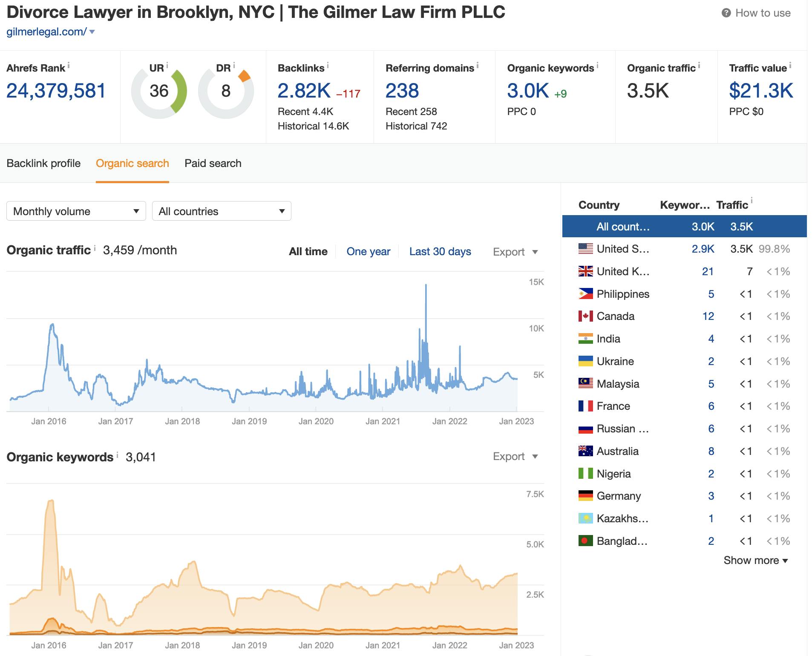The width and height of the screenshot is (812, 656).
Task: Click the Philippines country name
Action: 623,294
